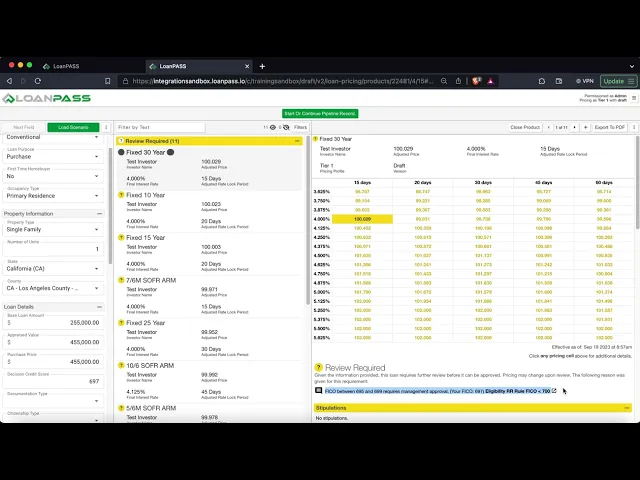Reload the page with the refresh icon
The image size is (640, 480).
pyautogui.click(x=38, y=81)
